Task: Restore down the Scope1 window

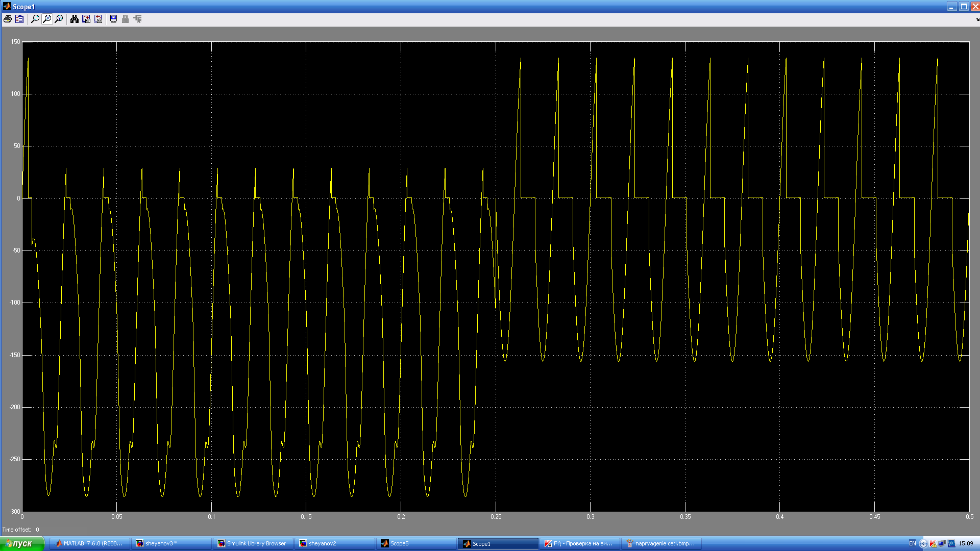Action: (x=964, y=6)
